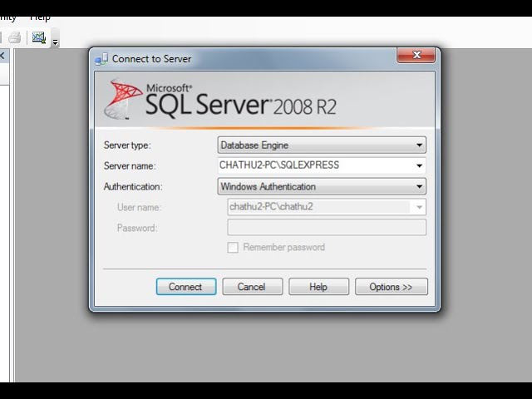Image resolution: width=532 pixels, height=399 pixels.
Task: Open the User name dropdown arrow
Action: click(x=419, y=207)
